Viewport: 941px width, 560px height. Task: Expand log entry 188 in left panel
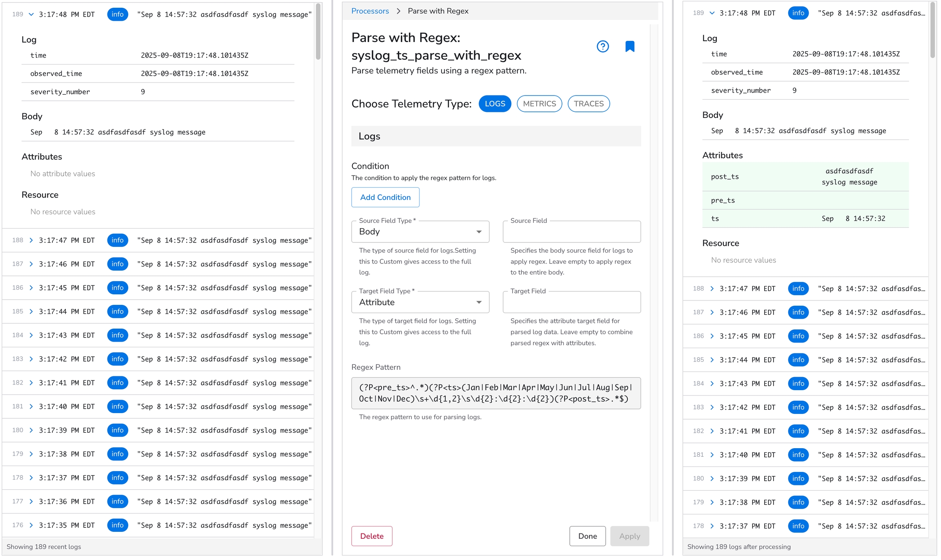[31, 240]
